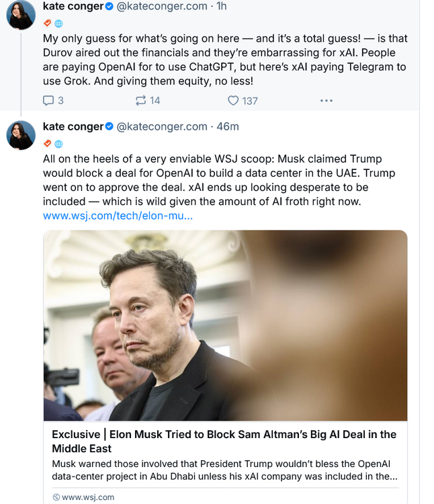
Task: Open the three-dot more options menu
Action: 327,100
